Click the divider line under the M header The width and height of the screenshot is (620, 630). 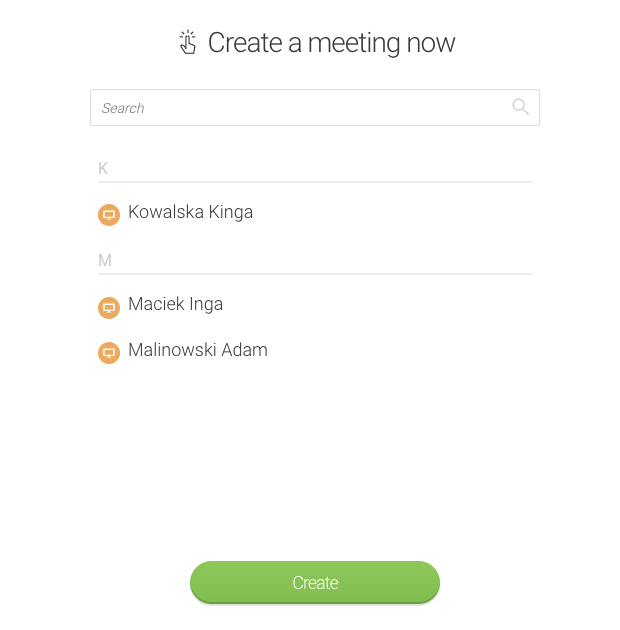315,274
